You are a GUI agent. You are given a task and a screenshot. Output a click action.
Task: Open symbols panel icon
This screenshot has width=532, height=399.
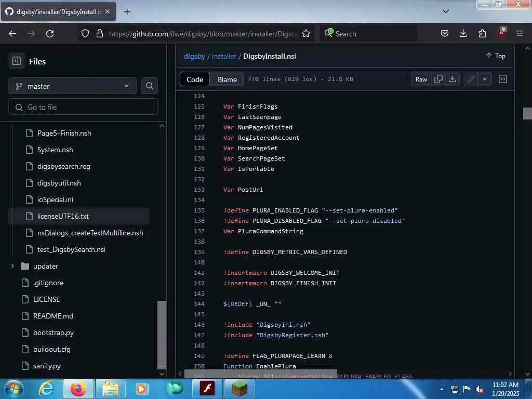502,79
